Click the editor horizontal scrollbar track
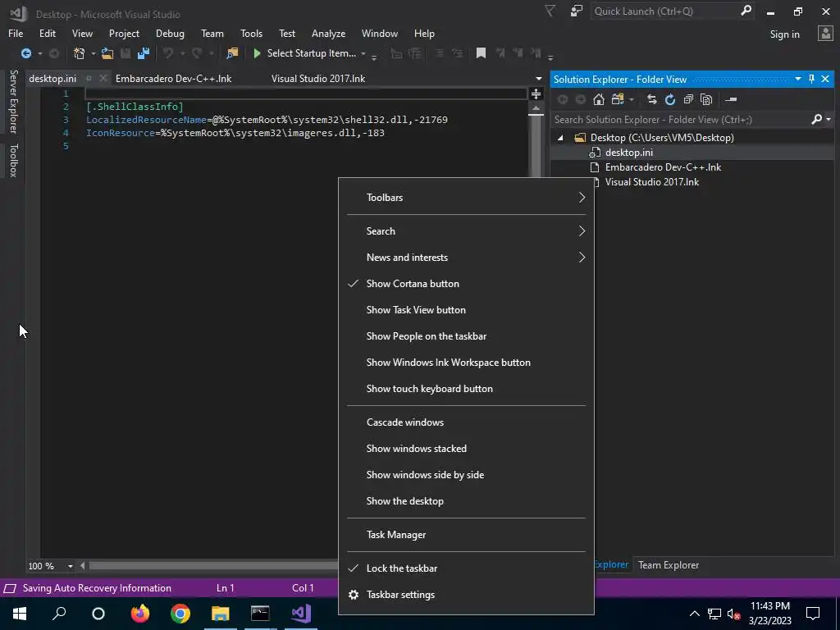The width and height of the screenshot is (840, 630). 212,566
